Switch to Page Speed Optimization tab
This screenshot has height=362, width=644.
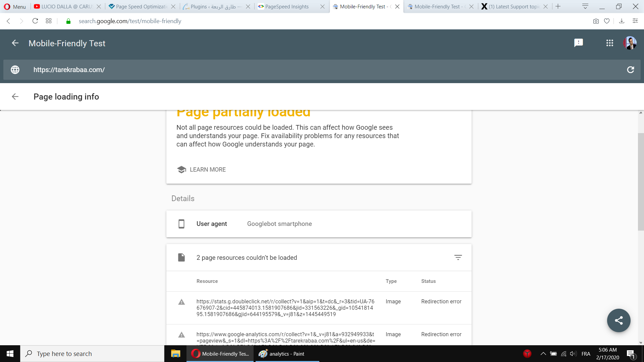tap(138, 7)
